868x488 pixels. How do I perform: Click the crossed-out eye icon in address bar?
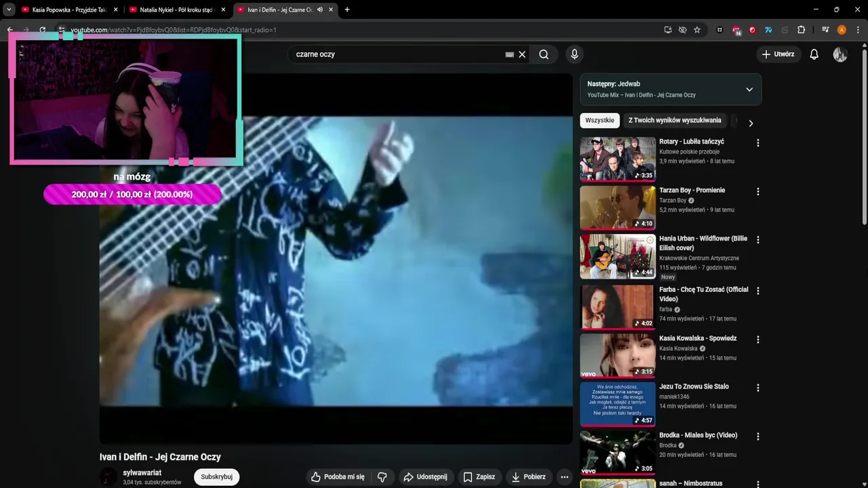[x=683, y=30]
